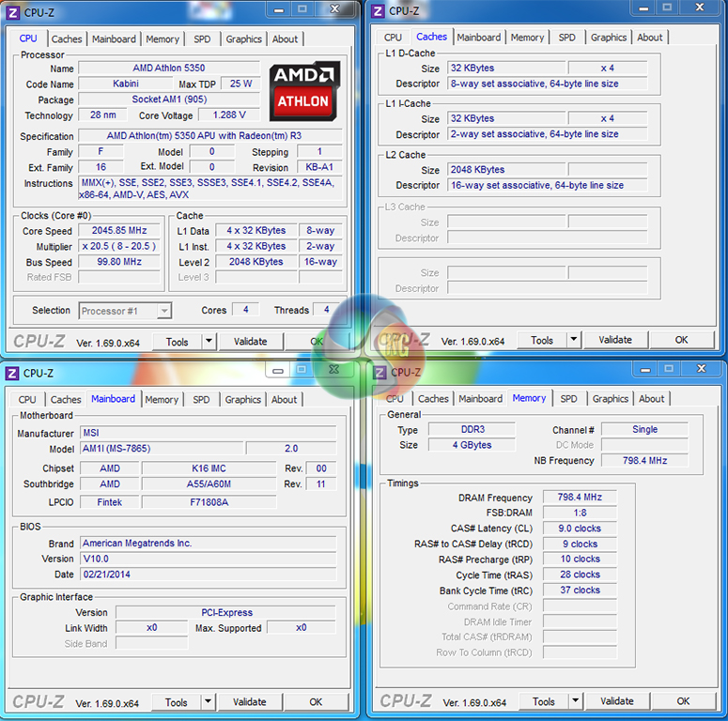Click the CPU-Z title icon in the Mainboard window
This screenshot has width=728, height=721.
coord(12,373)
